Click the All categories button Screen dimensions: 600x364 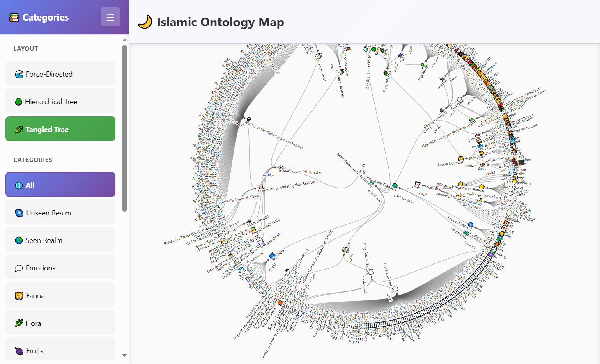[x=60, y=185]
